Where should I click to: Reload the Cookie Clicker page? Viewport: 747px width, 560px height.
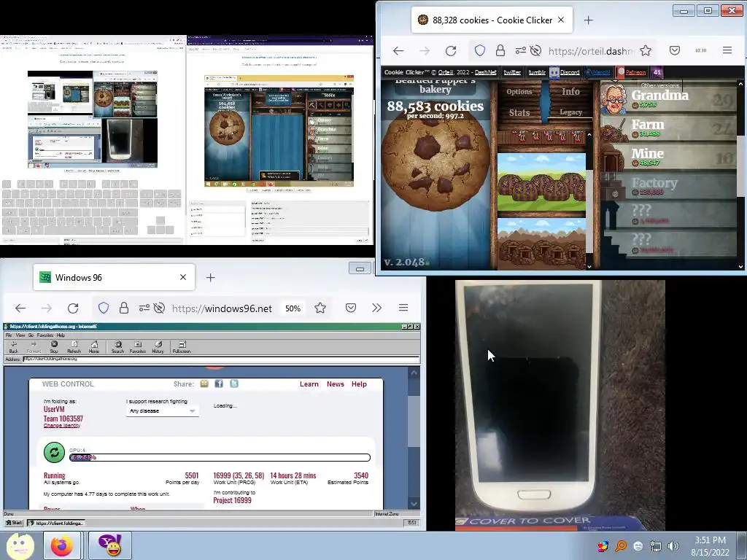click(451, 50)
